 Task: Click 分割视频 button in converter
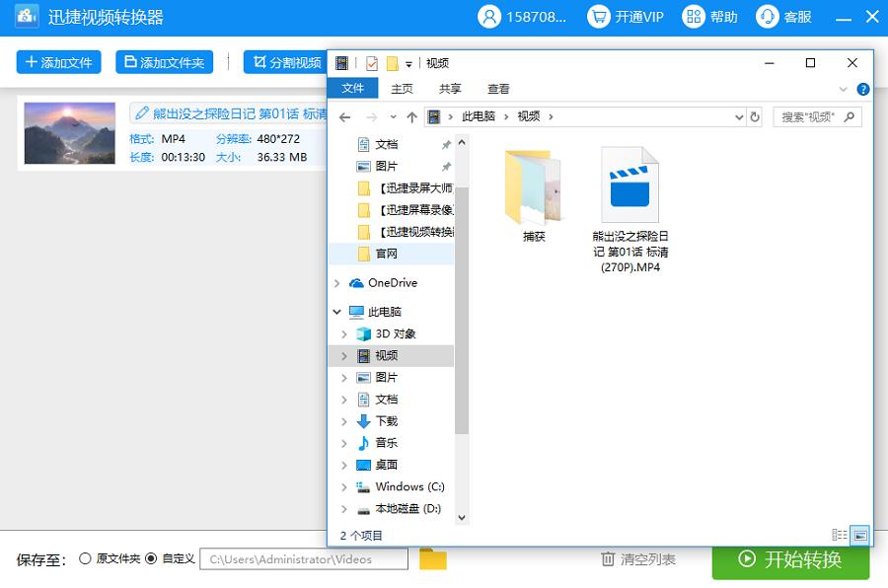285,62
